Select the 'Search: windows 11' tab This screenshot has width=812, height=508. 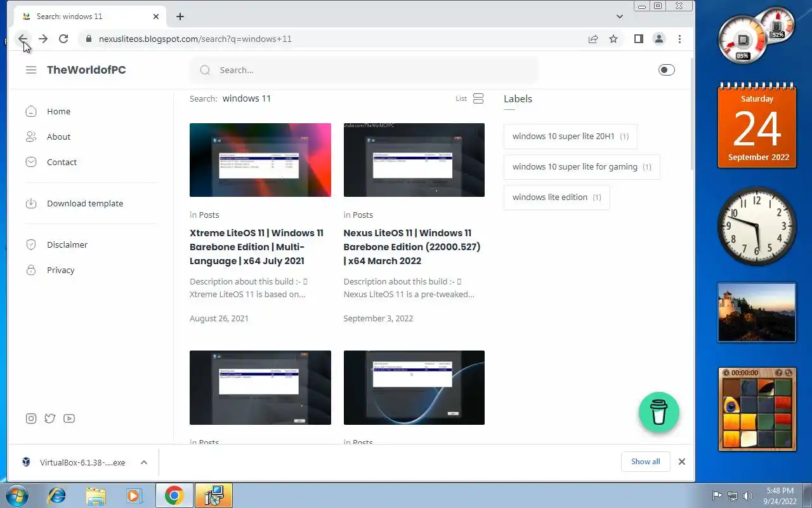coord(89,17)
